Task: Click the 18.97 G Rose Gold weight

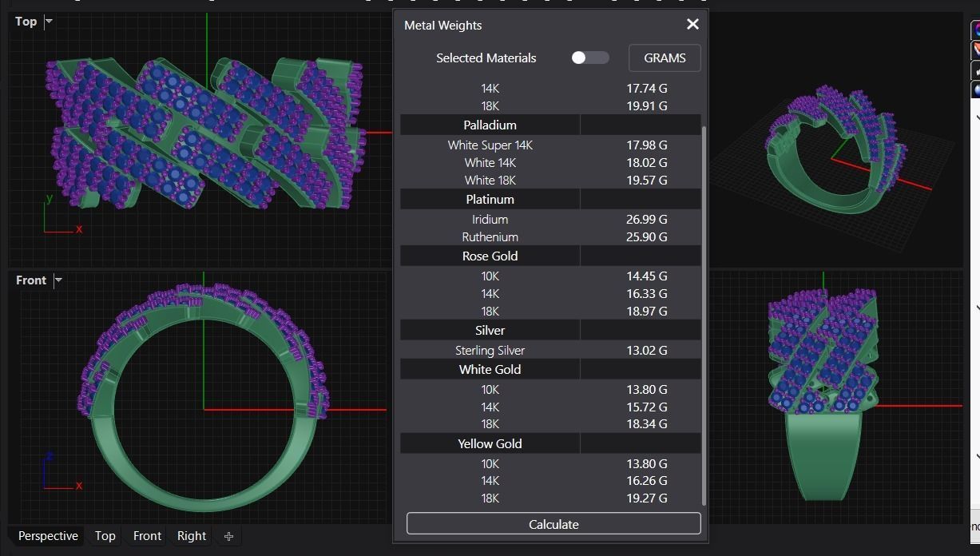Action: [646, 312]
